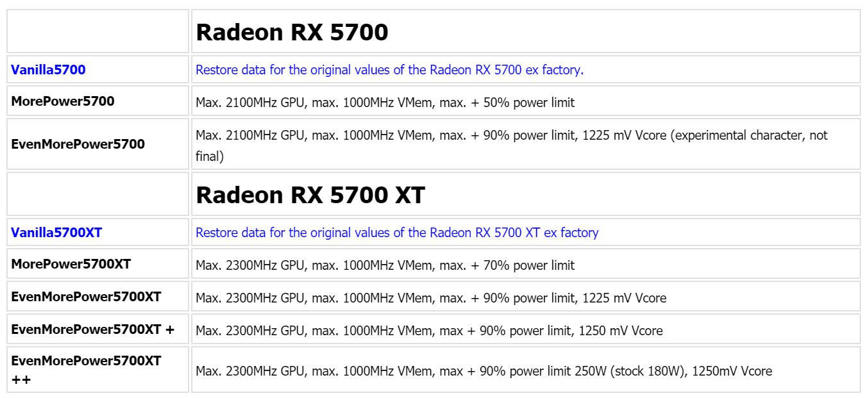The width and height of the screenshot is (868, 398).
Task: Select the MorePower5700 row label
Action: 63,101
